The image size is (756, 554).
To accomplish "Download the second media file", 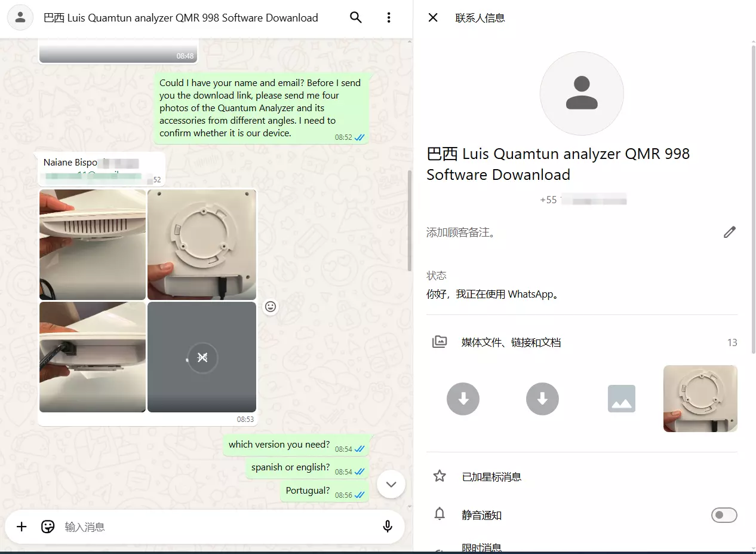I will coord(542,399).
